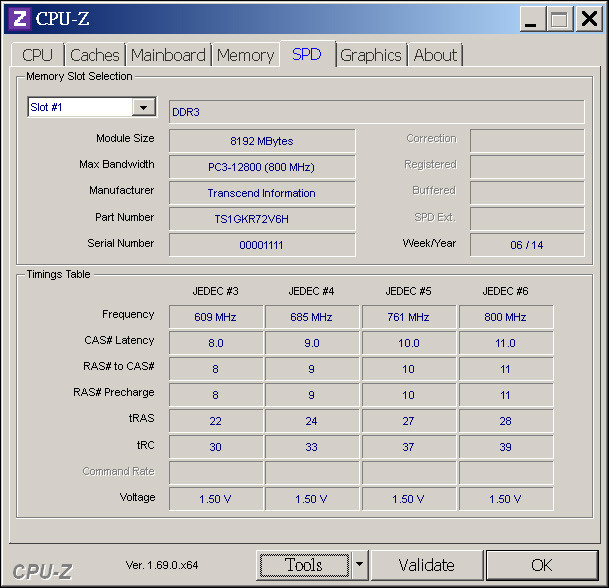The height and width of the screenshot is (588, 609).
Task: Click the 06 / 14 week/year value
Action: pos(527,245)
